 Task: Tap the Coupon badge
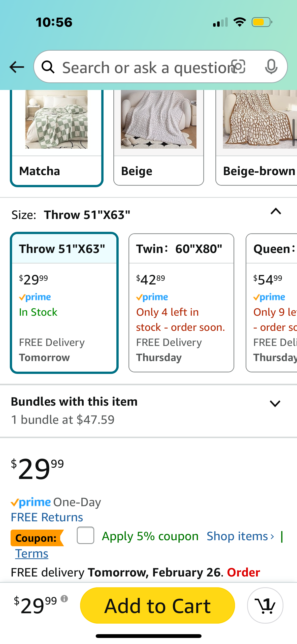pos(37,538)
